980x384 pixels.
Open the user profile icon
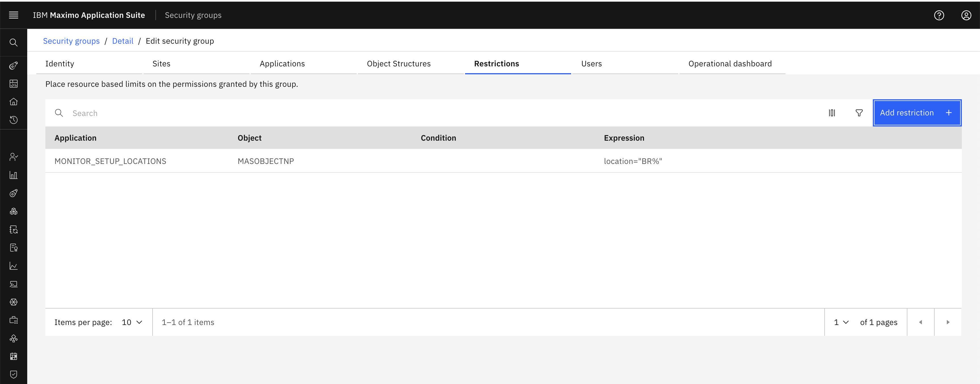click(x=966, y=15)
